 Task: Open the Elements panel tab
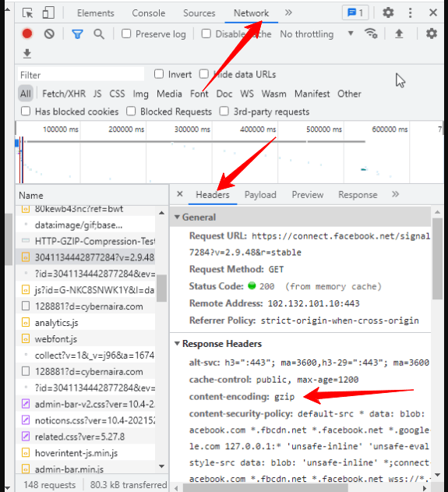click(96, 13)
